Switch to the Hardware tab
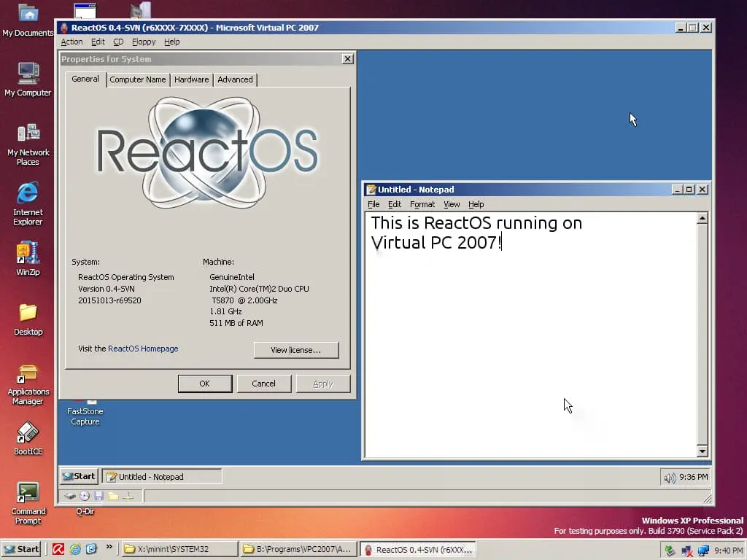 click(x=191, y=79)
